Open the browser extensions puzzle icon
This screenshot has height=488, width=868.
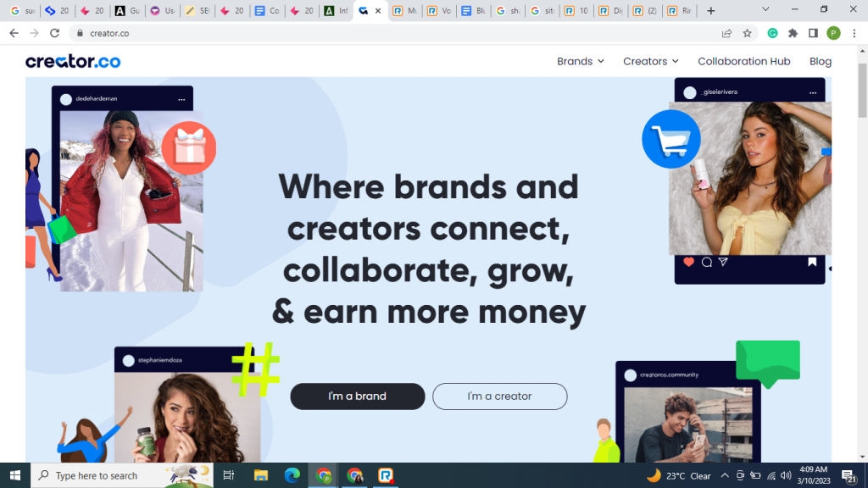pyautogui.click(x=793, y=33)
